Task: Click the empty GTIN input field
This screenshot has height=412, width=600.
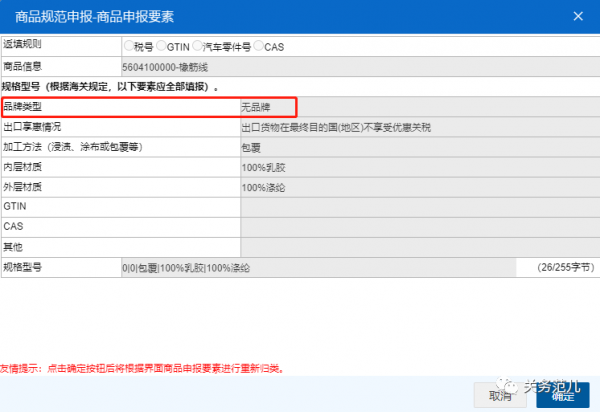Action: (418, 207)
